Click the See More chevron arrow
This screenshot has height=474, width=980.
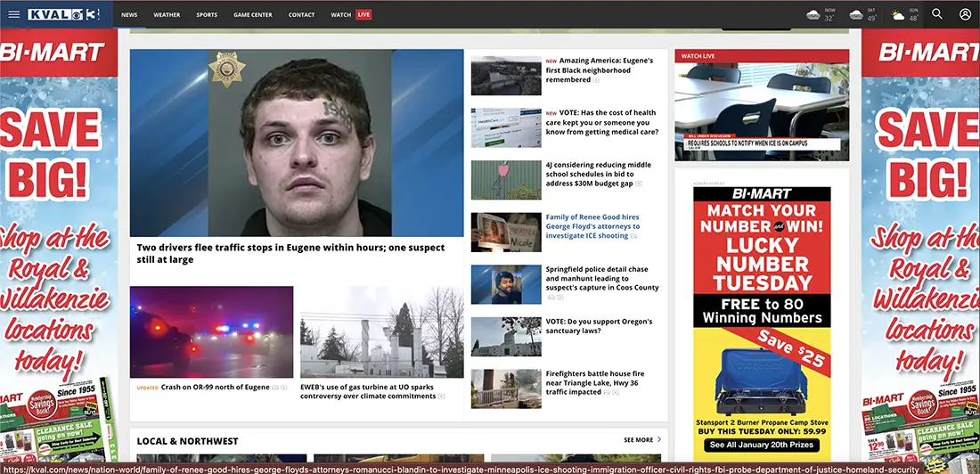pyautogui.click(x=658, y=439)
